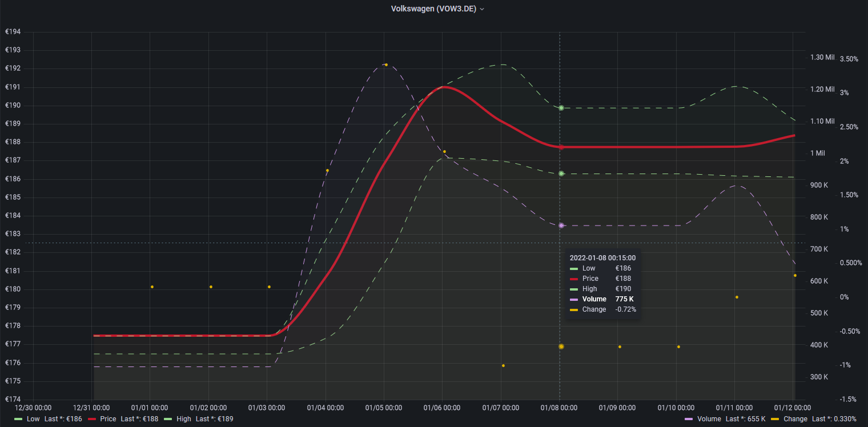Click the highlighted red Price point at 01/08
The height and width of the screenshot is (427, 868).
[x=561, y=147]
